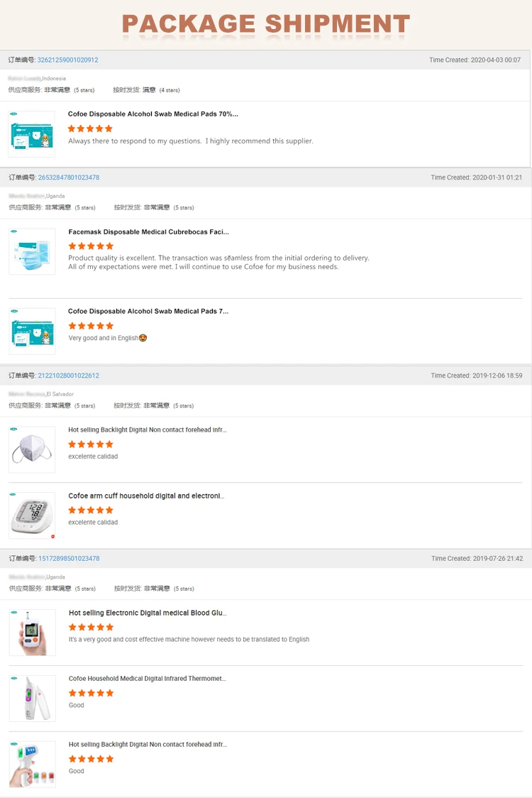The height and width of the screenshot is (798, 532).
Task: Click the blood pressure monitor thumbnail
Action: tap(32, 515)
